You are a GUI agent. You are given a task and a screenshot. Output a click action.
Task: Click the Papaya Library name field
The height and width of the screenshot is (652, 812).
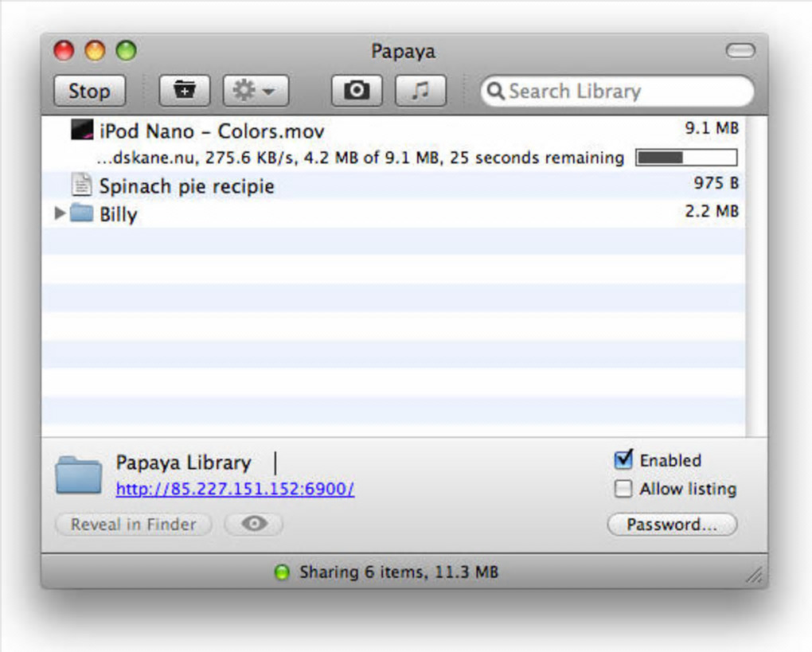click(183, 463)
